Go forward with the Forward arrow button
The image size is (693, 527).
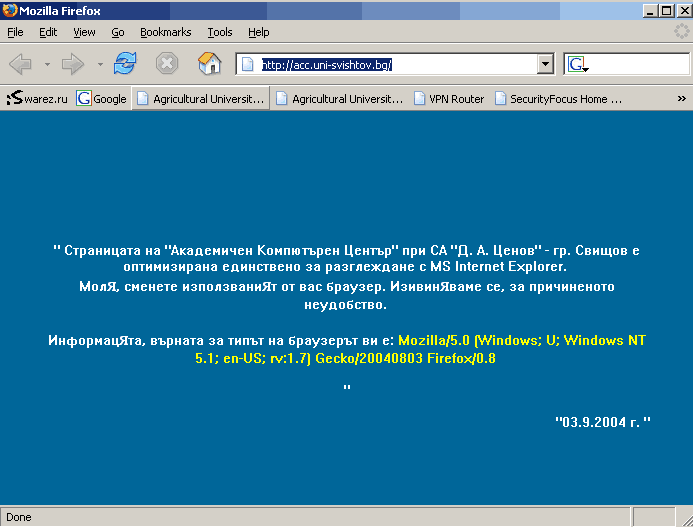(73, 65)
